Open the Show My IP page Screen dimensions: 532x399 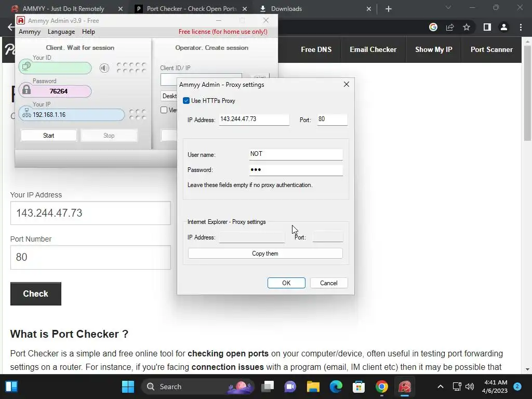coord(434,49)
